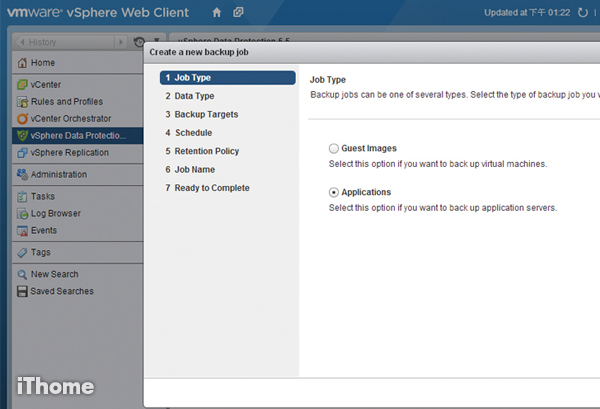Screen dimensions: 600x409
Task: Go back using History left arrow
Action: (x=22, y=42)
